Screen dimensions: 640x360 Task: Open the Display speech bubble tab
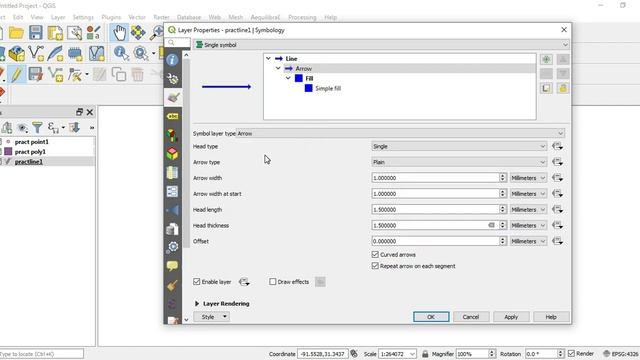point(173,266)
